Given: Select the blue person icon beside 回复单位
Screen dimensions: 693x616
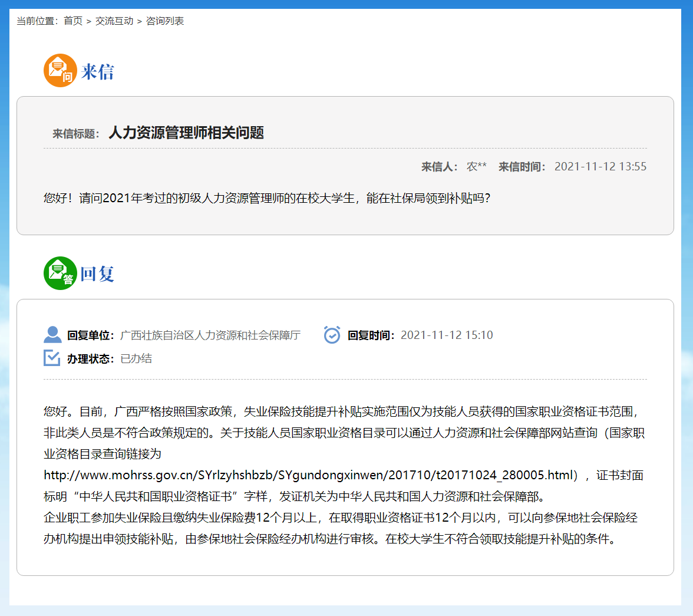Looking at the screenshot, I should pos(52,334).
